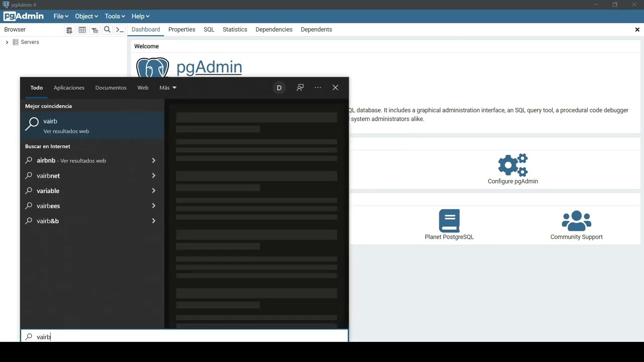Switch to the Statistics tab
This screenshot has width=644, height=362.
(235, 30)
